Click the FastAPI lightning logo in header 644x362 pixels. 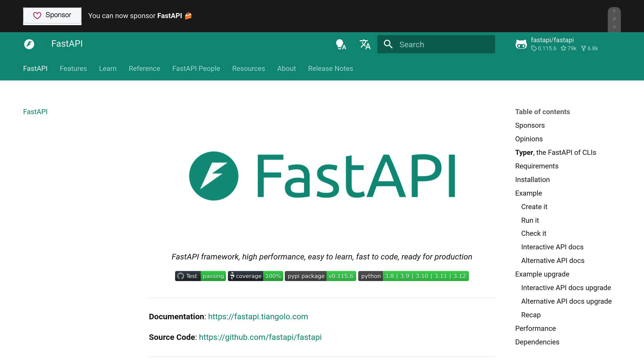(x=29, y=44)
